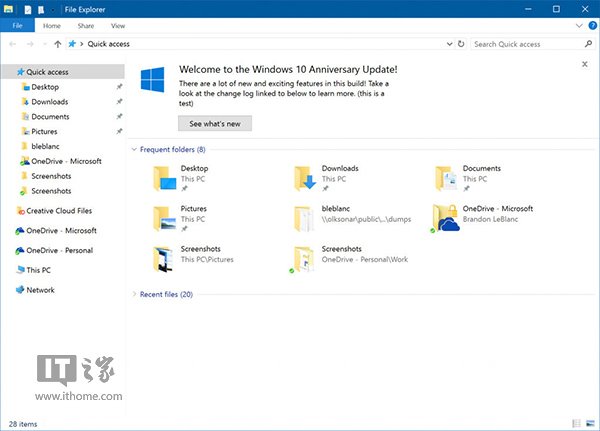Unpin Pictures using its sidebar pin icon
This screenshot has width=600, height=431.
(x=119, y=131)
